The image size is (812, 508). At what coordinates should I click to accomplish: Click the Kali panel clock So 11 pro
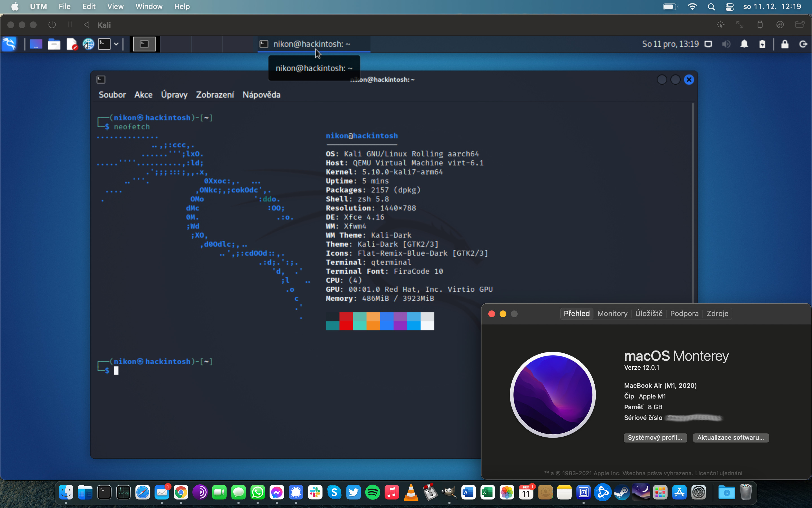(x=670, y=44)
